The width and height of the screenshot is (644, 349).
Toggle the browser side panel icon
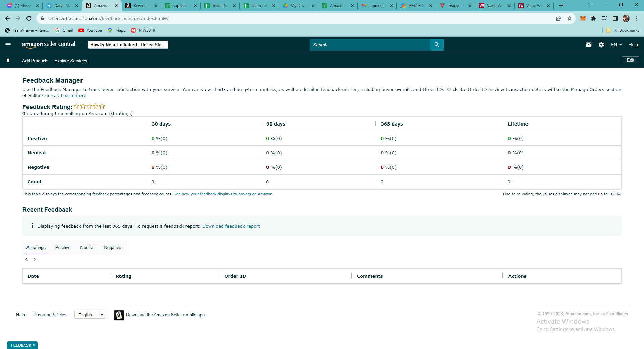(615, 18)
